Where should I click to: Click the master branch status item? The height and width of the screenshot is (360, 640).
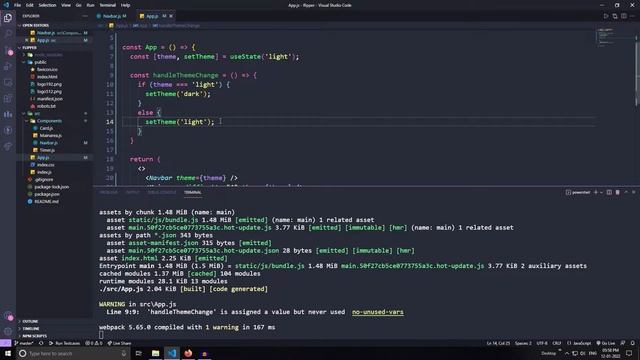24,343
